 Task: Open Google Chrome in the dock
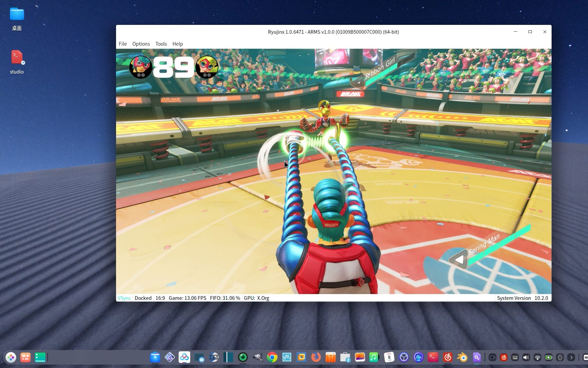(272, 357)
